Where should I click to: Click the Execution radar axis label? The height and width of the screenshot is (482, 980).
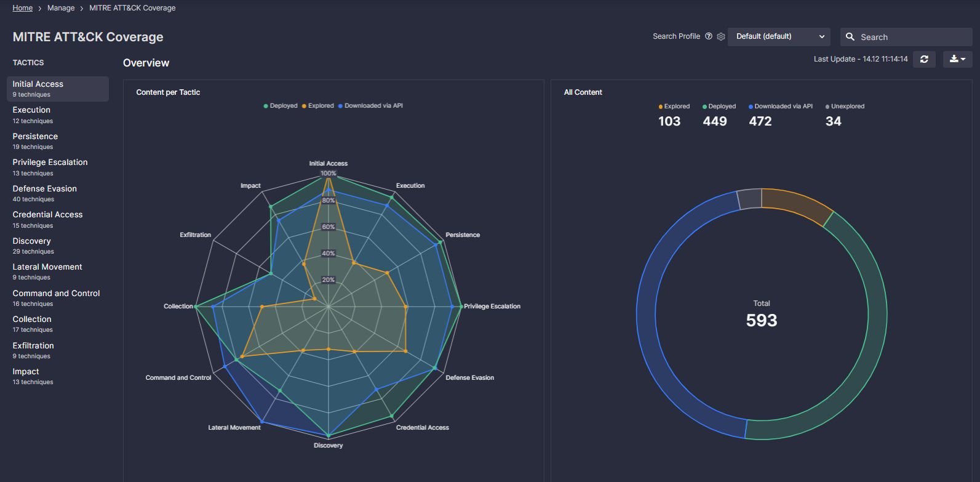(410, 186)
